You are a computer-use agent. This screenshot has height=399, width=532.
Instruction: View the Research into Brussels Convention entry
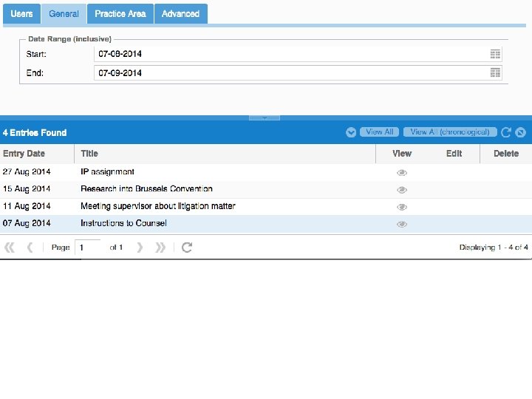click(x=402, y=190)
